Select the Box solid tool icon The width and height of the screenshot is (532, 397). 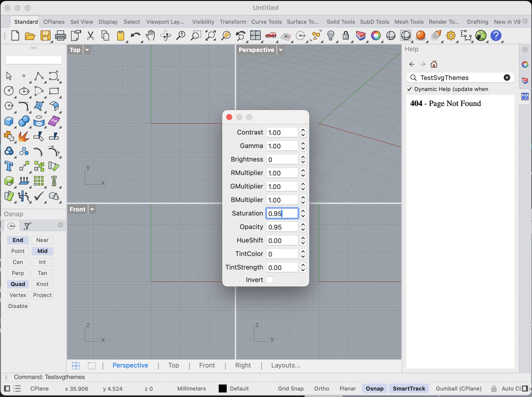[9, 121]
